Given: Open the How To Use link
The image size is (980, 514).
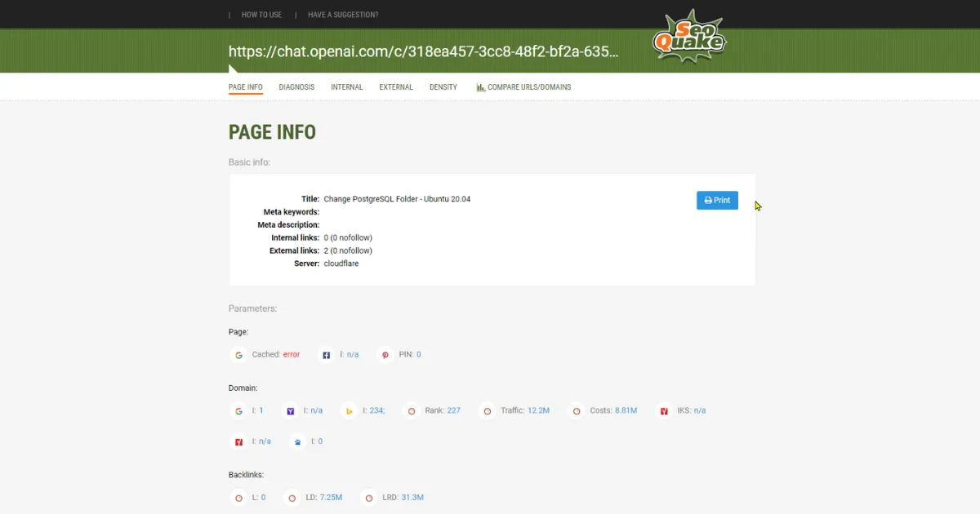Looking at the screenshot, I should coord(261,15).
